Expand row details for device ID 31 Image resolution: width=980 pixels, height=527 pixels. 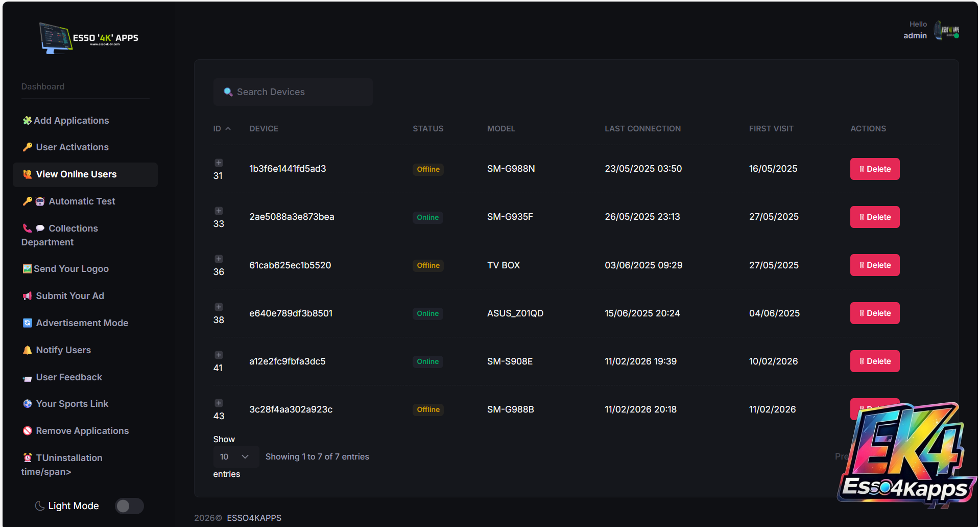[219, 163]
